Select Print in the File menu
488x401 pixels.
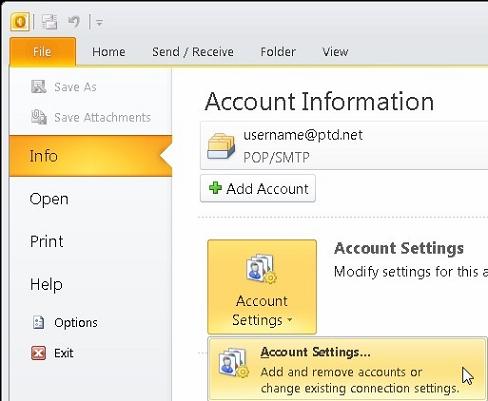[46, 241]
